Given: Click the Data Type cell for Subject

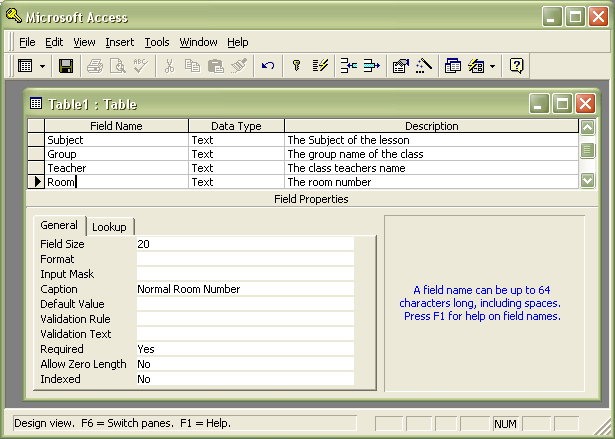Looking at the screenshot, I should point(237,140).
